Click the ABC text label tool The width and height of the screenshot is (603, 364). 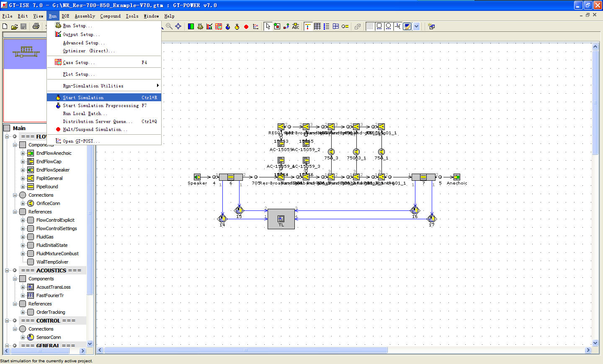coord(296,26)
